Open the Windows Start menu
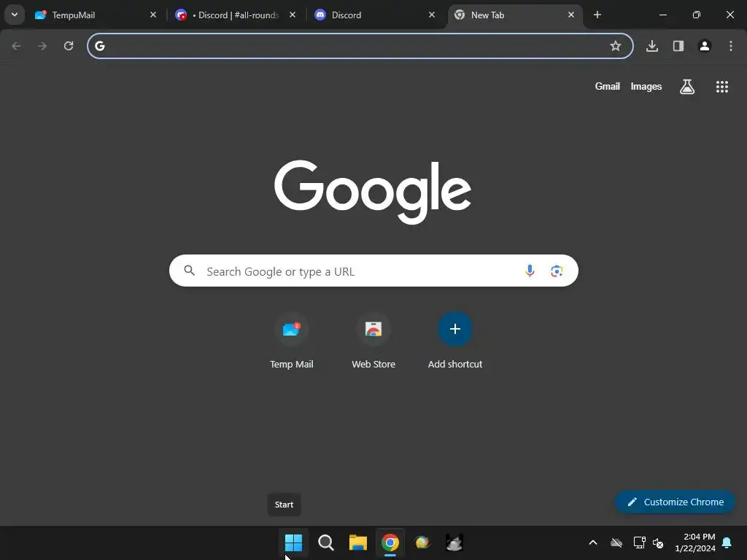Screen dimensions: 747x560 (x=293, y=542)
